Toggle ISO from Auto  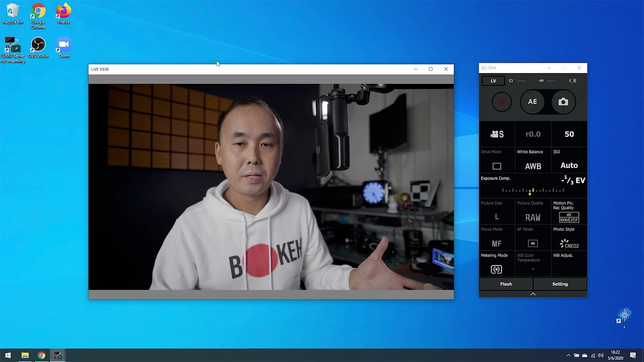[x=569, y=165]
